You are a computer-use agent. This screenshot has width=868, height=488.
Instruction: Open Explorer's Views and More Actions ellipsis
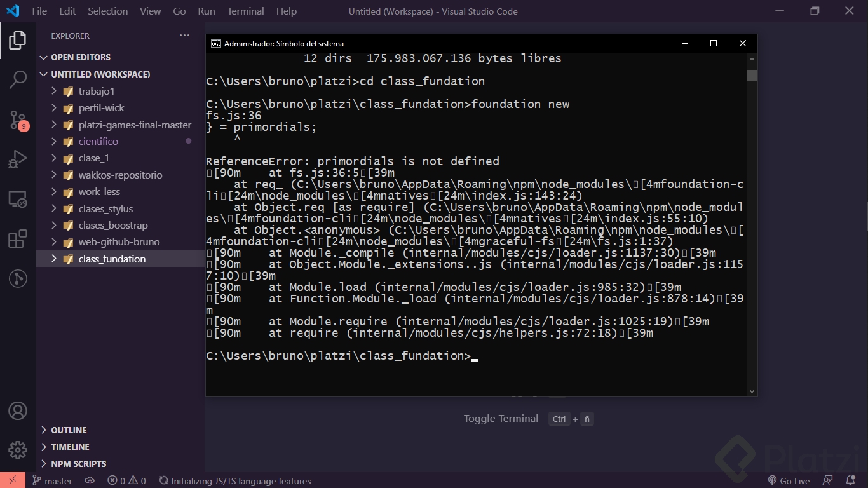pyautogui.click(x=184, y=36)
